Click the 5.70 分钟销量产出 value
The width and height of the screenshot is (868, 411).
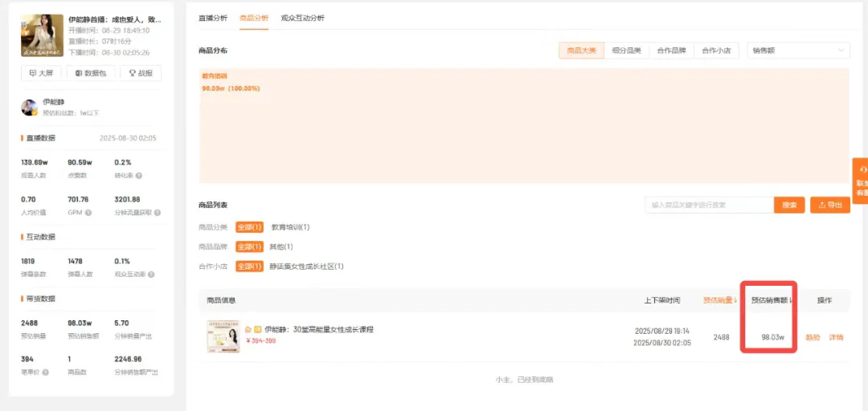[122, 323]
